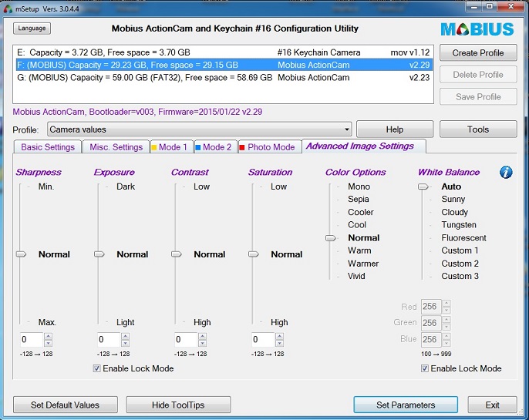
Task: Click the Exposure numeric input field
Action: (x=109, y=339)
